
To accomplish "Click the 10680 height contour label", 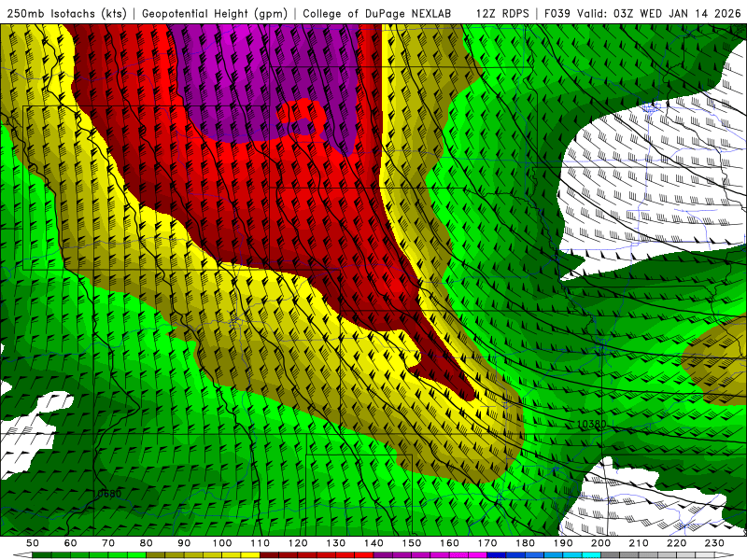I will (x=107, y=494).
